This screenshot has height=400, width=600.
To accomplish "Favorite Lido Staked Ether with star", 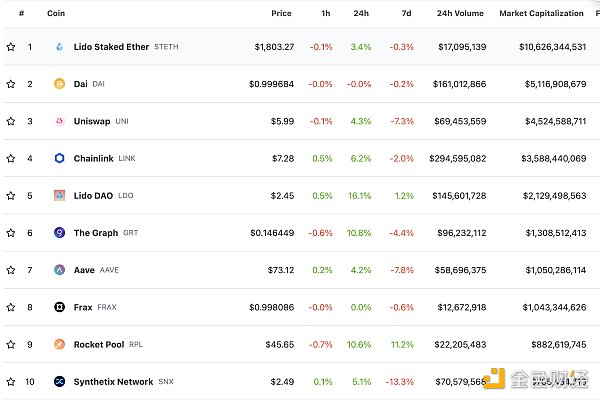I will point(11,47).
